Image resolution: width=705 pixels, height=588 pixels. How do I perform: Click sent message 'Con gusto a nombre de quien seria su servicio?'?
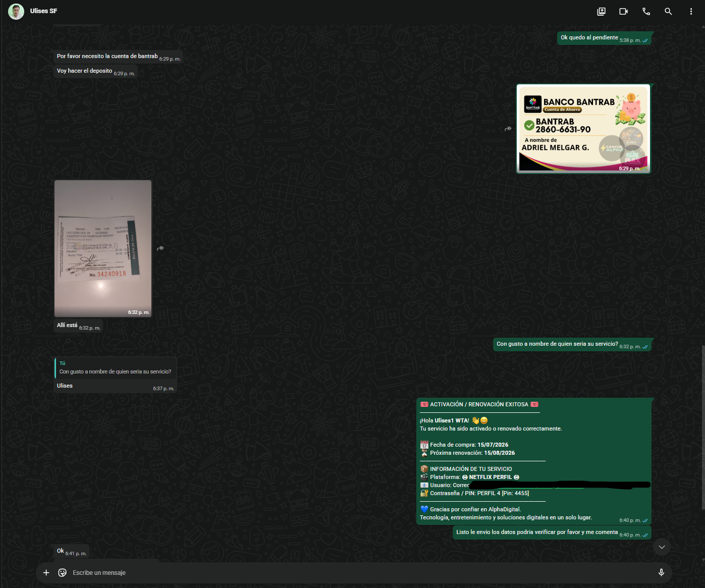pos(557,344)
